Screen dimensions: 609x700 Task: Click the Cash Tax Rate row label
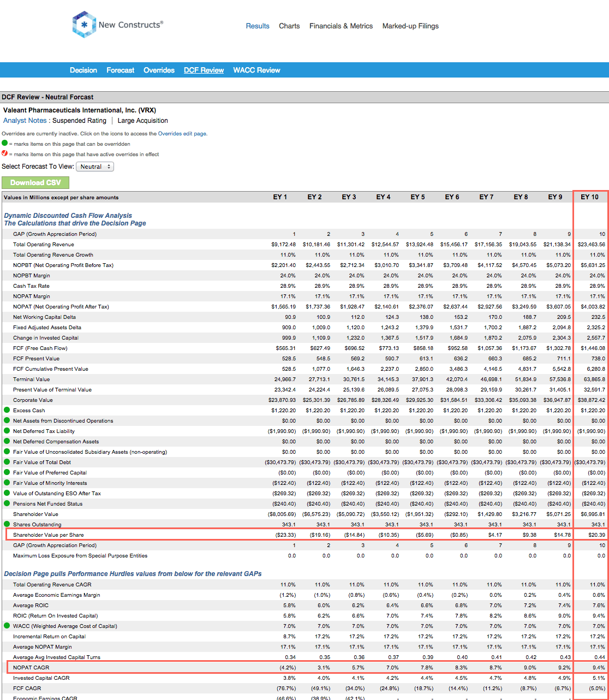point(31,286)
